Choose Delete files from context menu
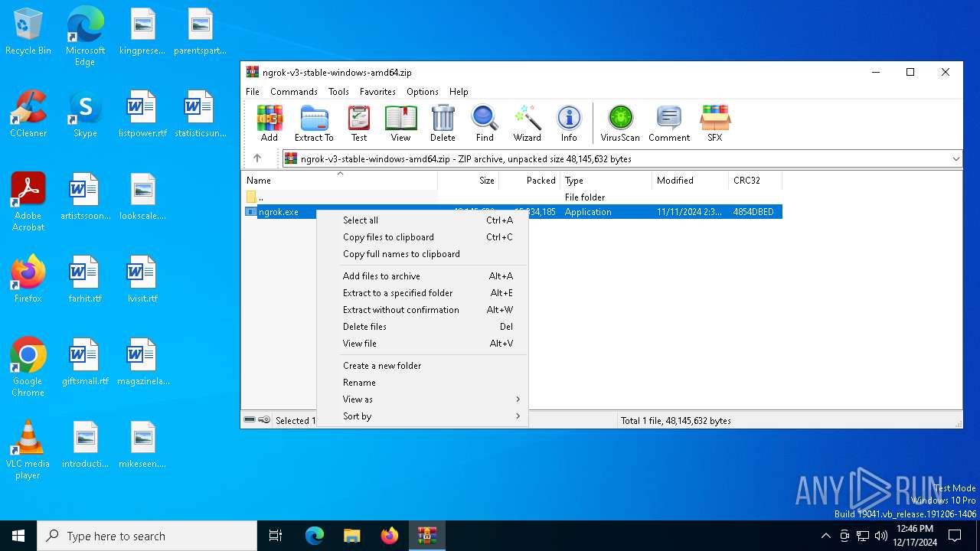Viewport: 980px width, 551px height. tap(423, 327)
